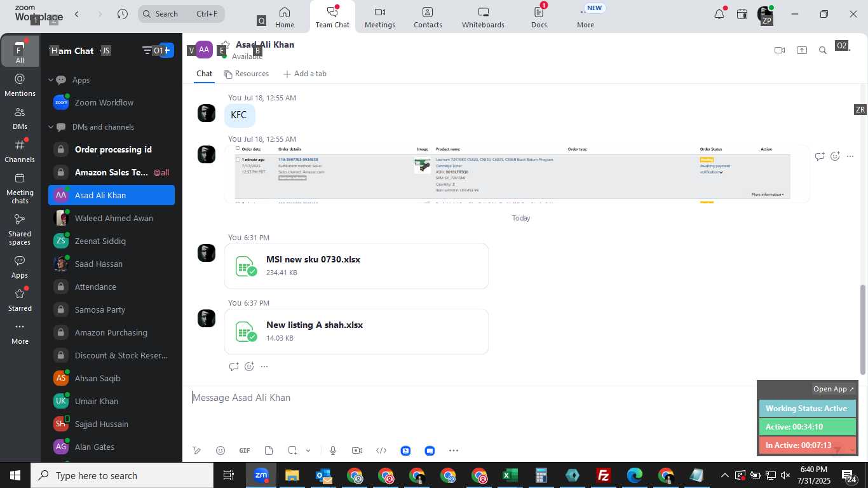Open the Attendance channel
The width and height of the screenshot is (868, 488).
point(111,287)
